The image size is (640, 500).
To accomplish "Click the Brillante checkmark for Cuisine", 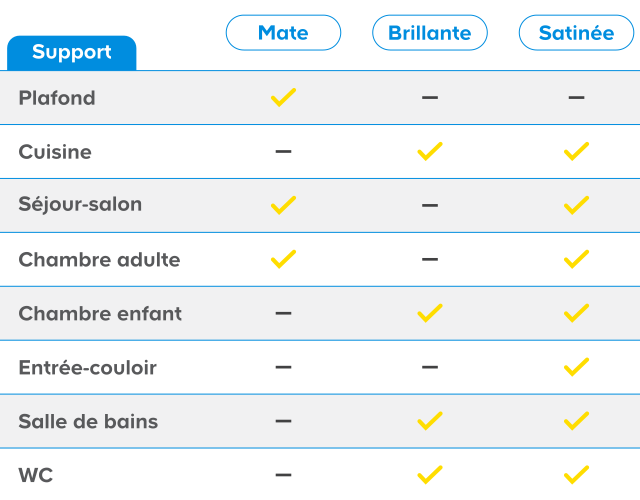I will tap(430, 152).
